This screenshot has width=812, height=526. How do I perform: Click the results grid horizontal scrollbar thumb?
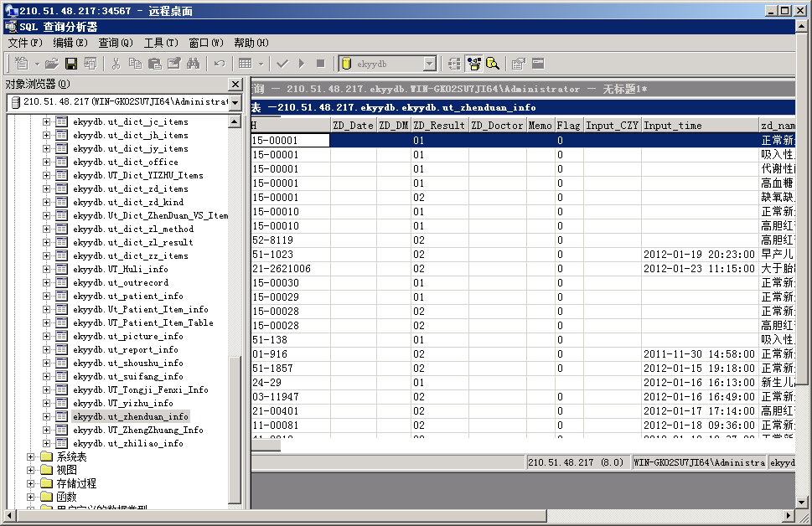pos(266,446)
